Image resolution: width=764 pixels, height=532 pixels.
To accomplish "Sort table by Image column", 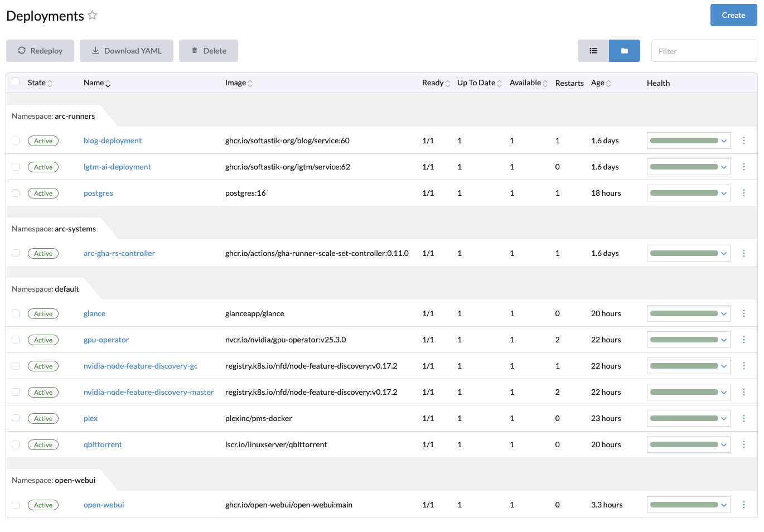I will [239, 83].
